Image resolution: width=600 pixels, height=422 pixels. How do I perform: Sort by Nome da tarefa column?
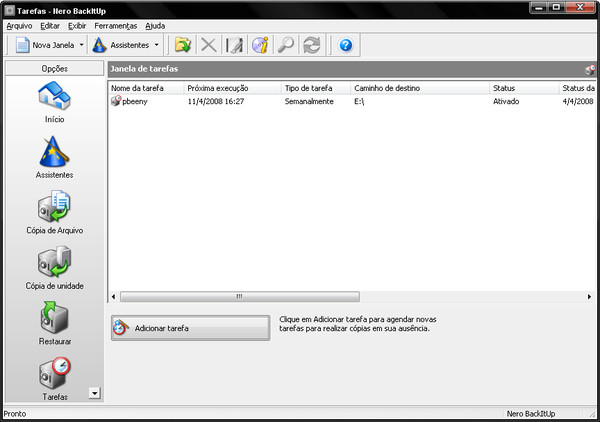point(145,88)
